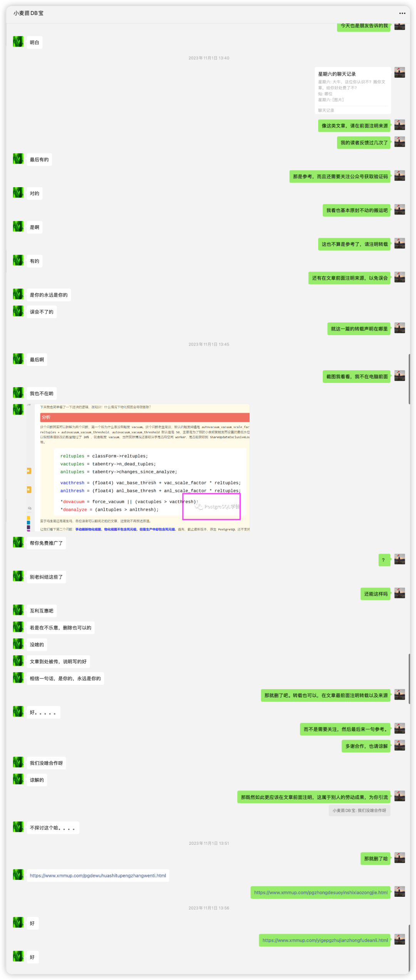Jump to quoted message 我们没啥合作呀
The image size is (416, 980).
pos(359,811)
